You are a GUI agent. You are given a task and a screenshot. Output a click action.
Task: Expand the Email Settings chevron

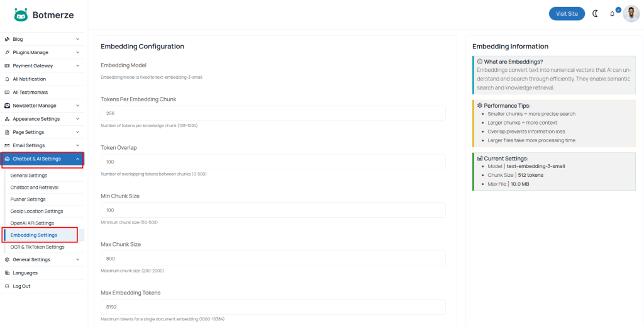(x=77, y=145)
